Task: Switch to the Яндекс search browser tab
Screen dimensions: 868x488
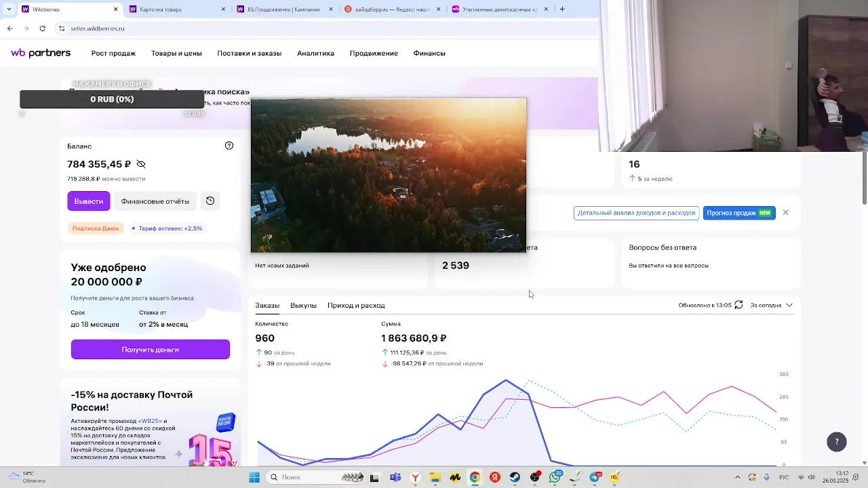Action: click(x=391, y=9)
